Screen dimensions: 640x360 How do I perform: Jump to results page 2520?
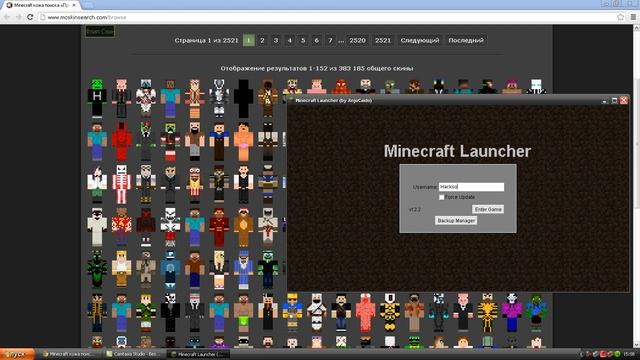point(357,40)
